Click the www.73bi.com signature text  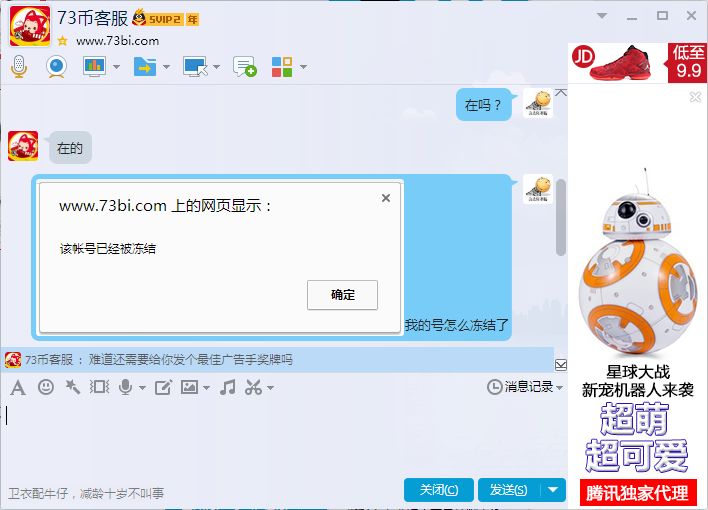point(117,41)
